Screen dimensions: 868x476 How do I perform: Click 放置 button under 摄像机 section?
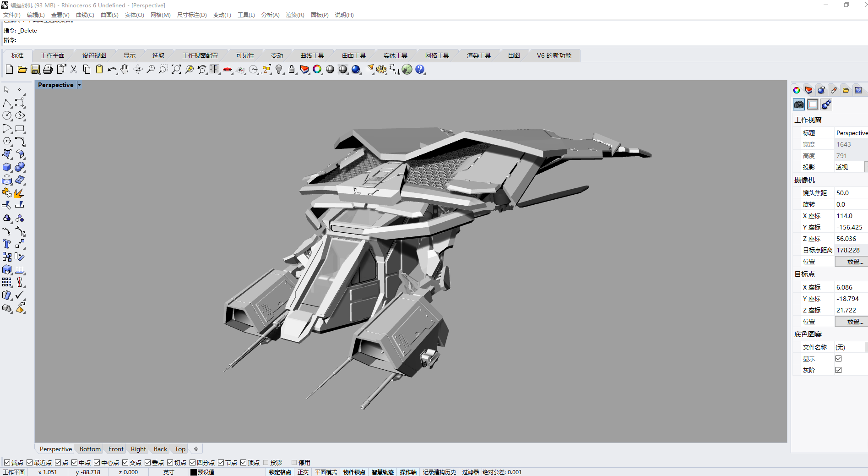point(853,262)
